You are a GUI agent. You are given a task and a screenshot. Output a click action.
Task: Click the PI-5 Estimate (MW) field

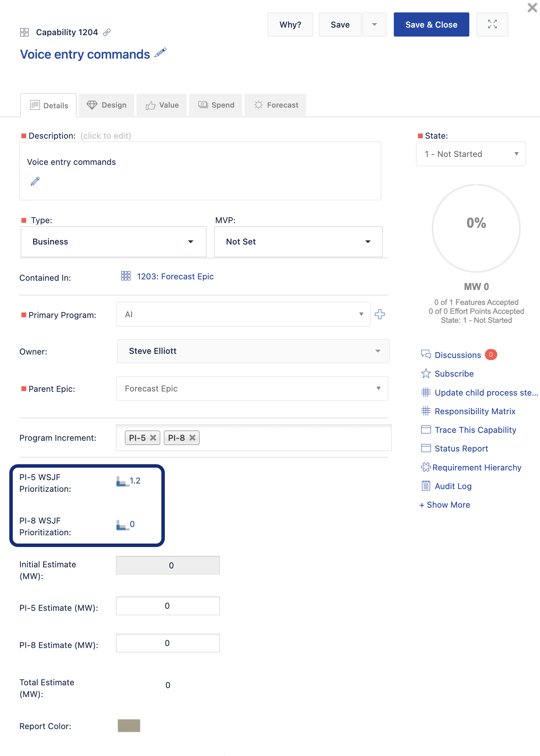tap(168, 606)
